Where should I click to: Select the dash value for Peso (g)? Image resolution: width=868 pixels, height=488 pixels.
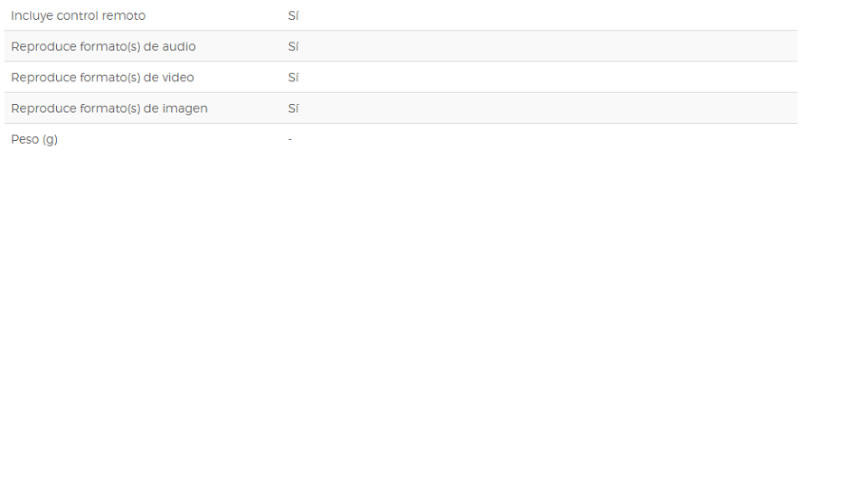click(290, 139)
